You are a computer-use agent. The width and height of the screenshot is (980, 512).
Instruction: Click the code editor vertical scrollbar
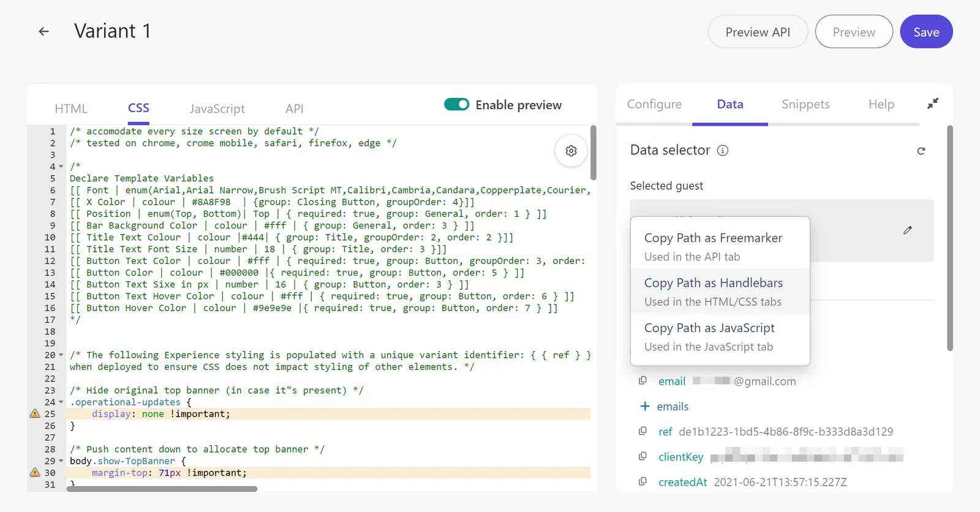[593, 152]
